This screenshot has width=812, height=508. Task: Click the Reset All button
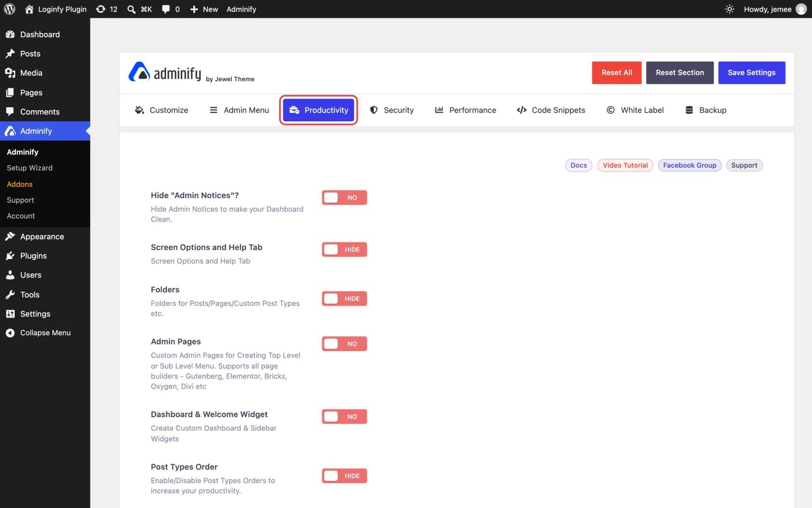617,73
